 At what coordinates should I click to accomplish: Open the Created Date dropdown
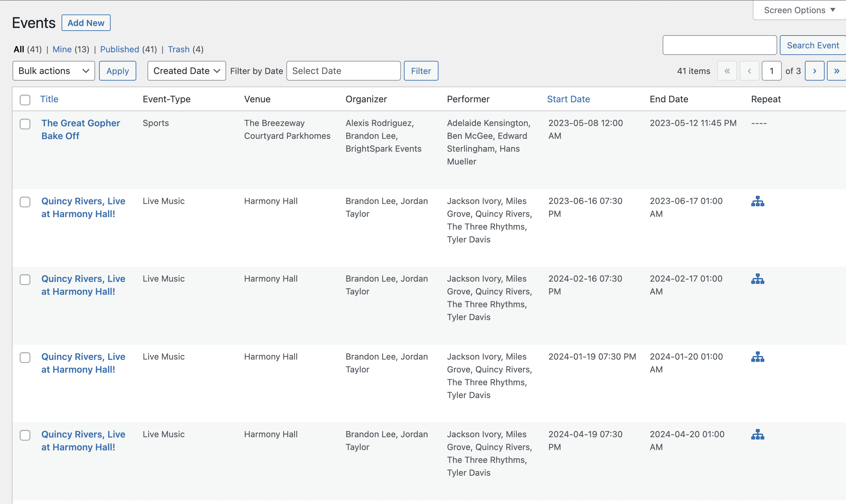tap(187, 71)
